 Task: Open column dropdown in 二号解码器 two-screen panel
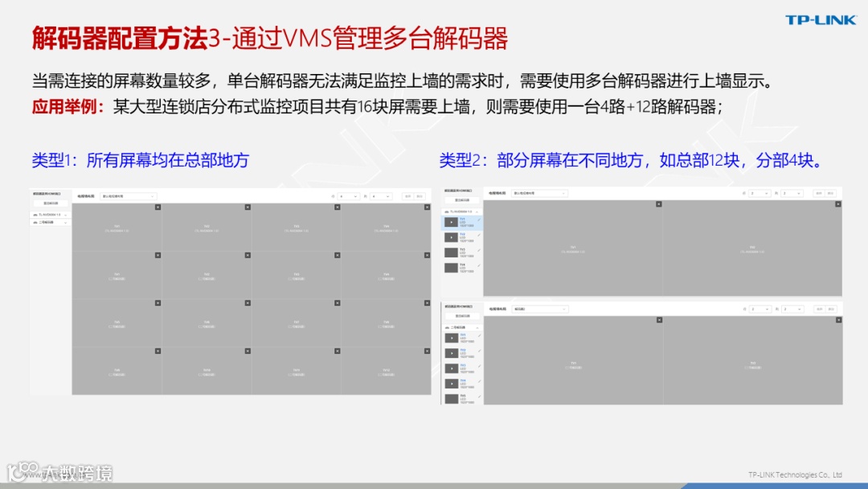[x=792, y=309]
